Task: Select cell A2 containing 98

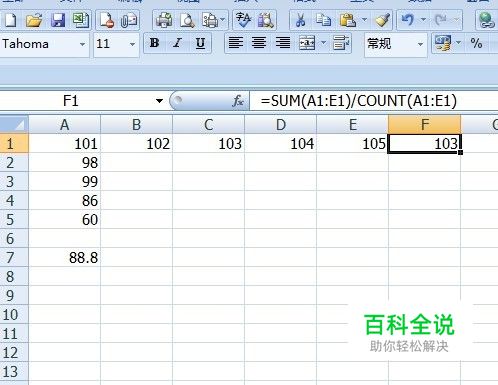Action: [65, 163]
